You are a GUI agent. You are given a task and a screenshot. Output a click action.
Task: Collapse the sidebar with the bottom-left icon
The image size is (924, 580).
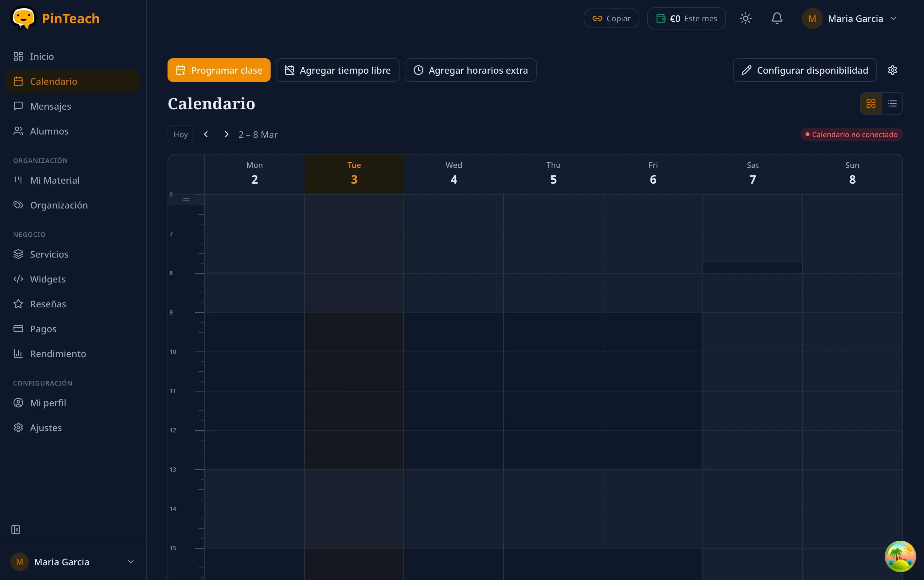pyautogui.click(x=16, y=529)
